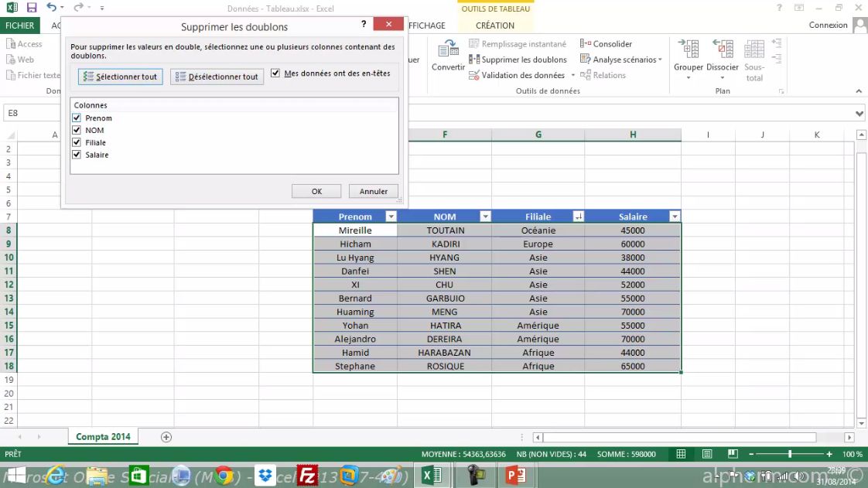Image resolution: width=868 pixels, height=488 pixels.
Task: Click the zoom out minus button
Action: pos(751,454)
